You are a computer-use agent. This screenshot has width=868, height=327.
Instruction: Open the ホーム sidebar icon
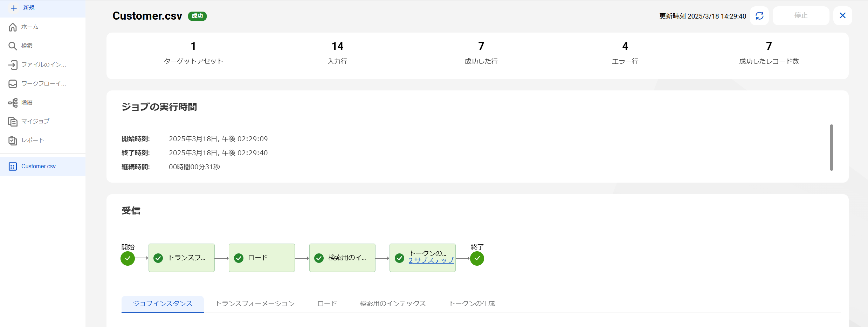point(13,27)
